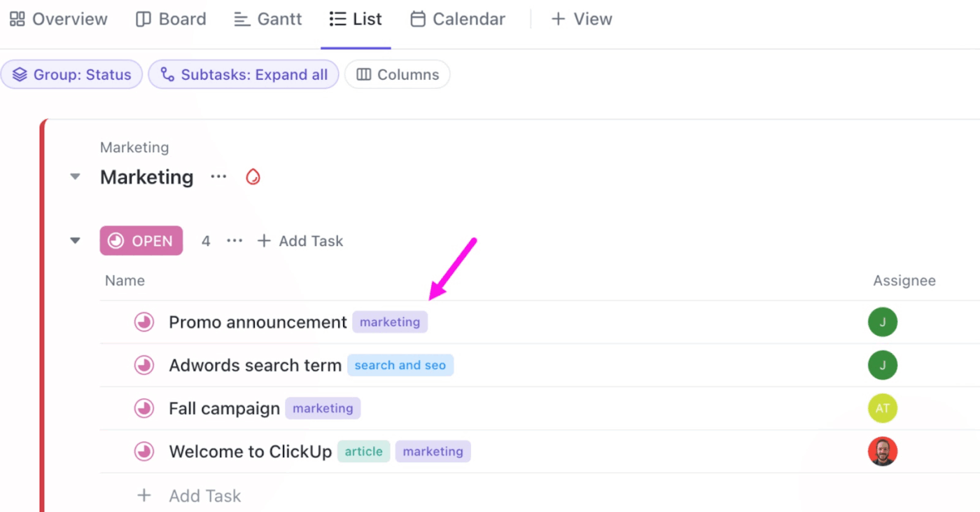This screenshot has height=512, width=980.
Task: Open the OPEN group ellipsis menu
Action: (x=234, y=241)
